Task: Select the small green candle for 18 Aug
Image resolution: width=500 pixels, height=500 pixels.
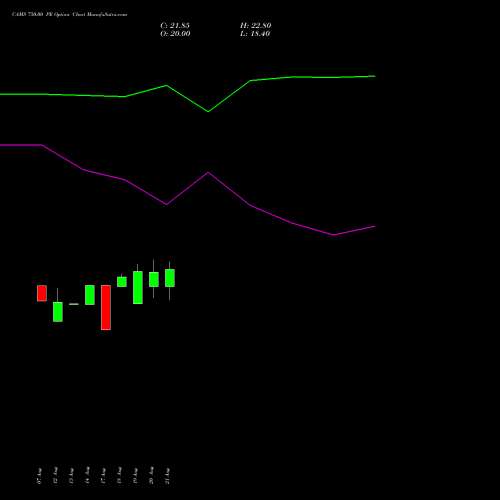Action: click(122, 281)
